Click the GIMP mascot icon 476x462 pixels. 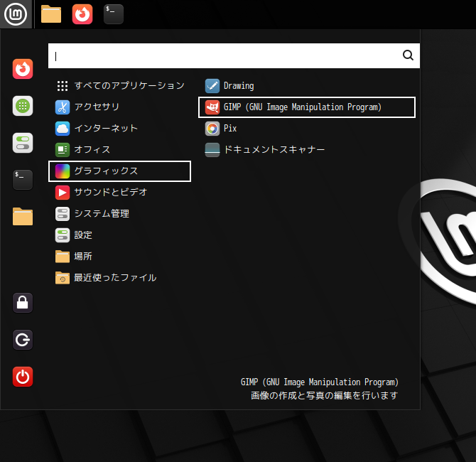point(212,107)
